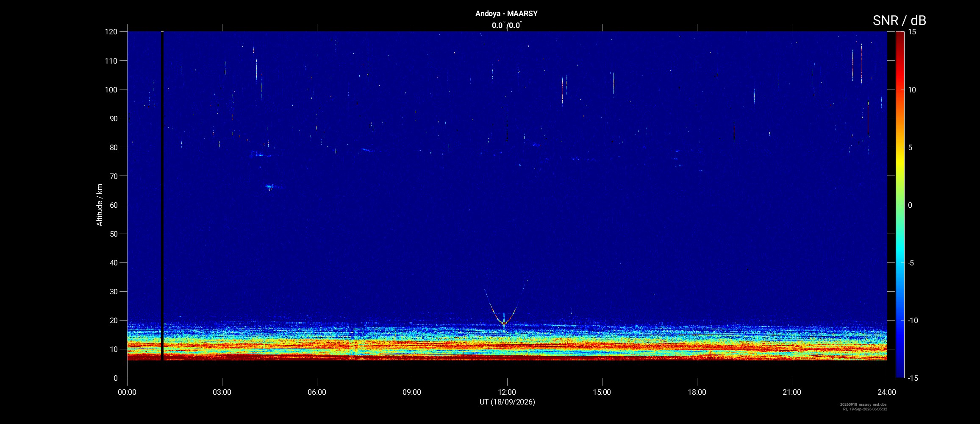This screenshot has height=424, width=980.
Task: Click the "00:00" time tick label
Action: pos(127,392)
